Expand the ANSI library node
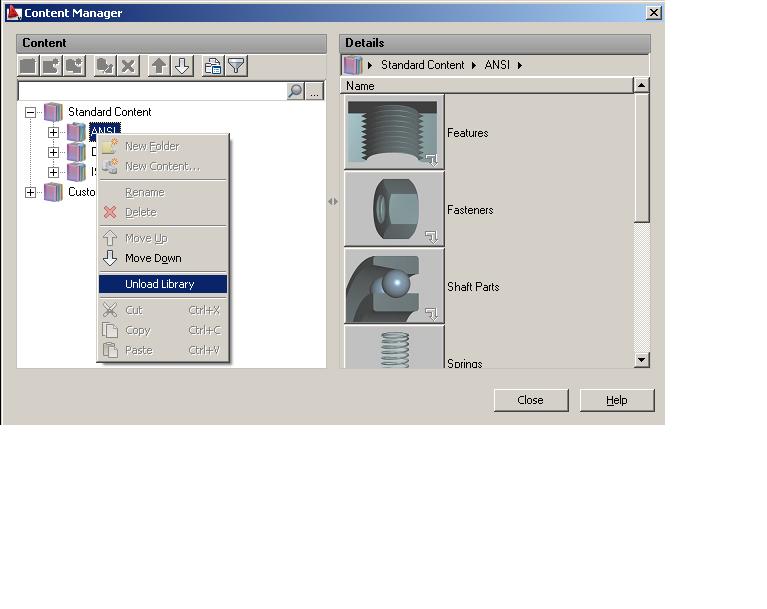Image resolution: width=767 pixels, height=609 pixels. 54,132
